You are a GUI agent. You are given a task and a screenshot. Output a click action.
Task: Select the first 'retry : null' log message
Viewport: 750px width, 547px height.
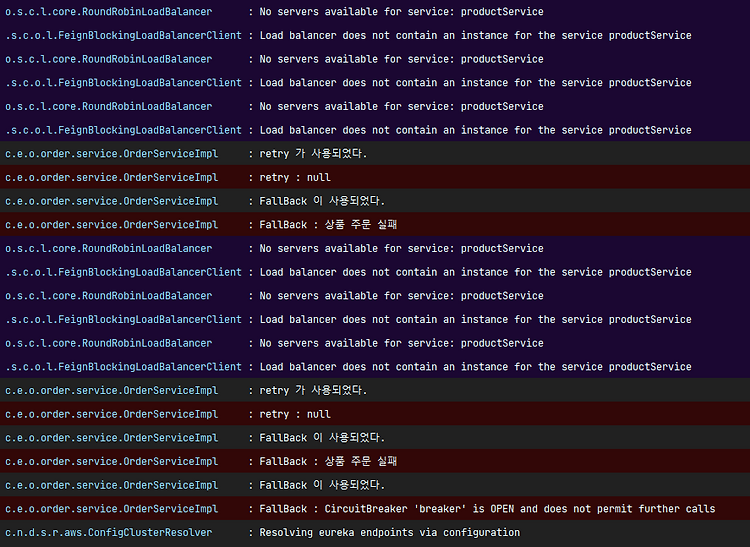coord(295,177)
